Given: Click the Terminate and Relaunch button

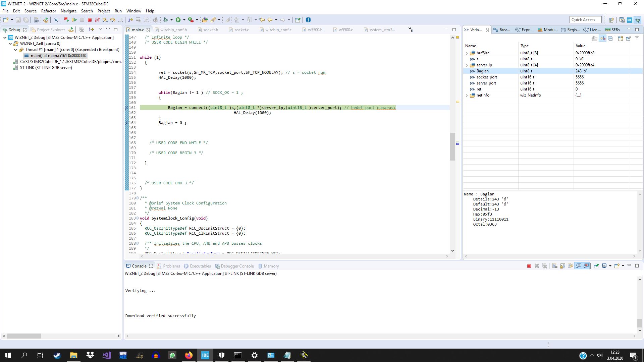Looking at the screenshot, I should pyautogui.click(x=66, y=20).
